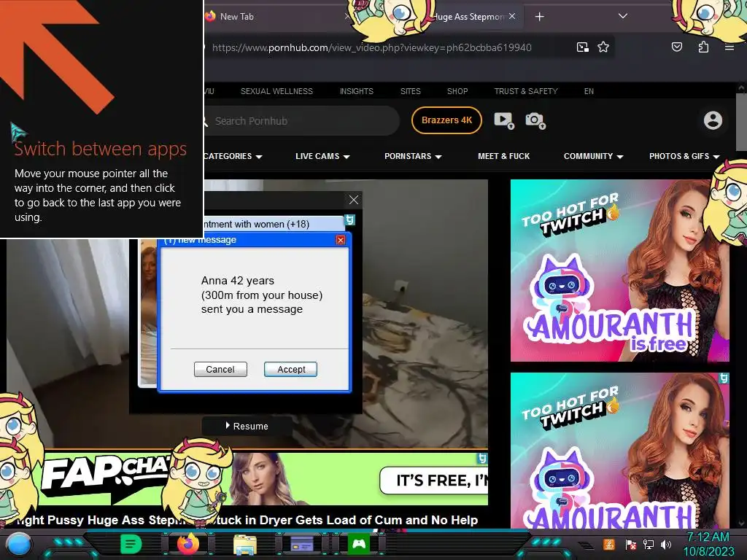The image size is (747, 560).
Task: Save page to Pocket
Action: [677, 47]
